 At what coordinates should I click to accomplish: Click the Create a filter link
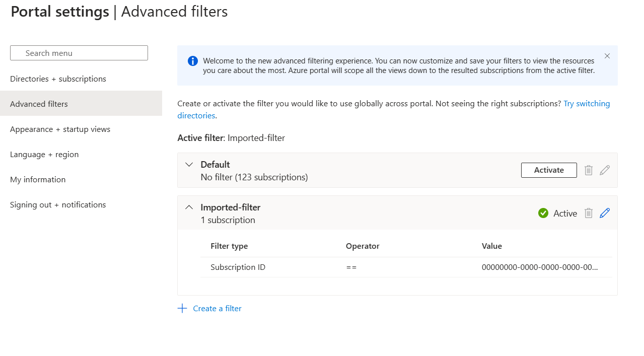(x=217, y=308)
